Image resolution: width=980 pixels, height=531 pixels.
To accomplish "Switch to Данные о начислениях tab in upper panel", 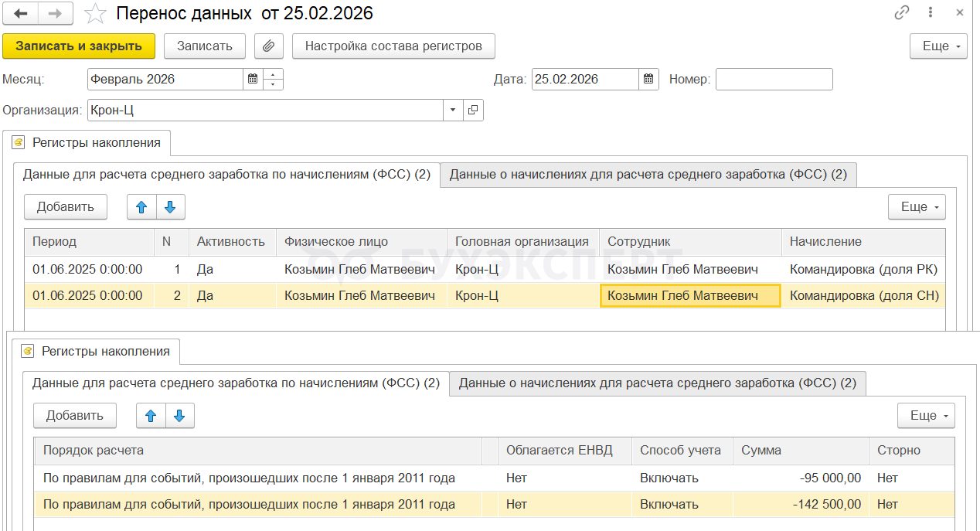I will click(x=648, y=175).
